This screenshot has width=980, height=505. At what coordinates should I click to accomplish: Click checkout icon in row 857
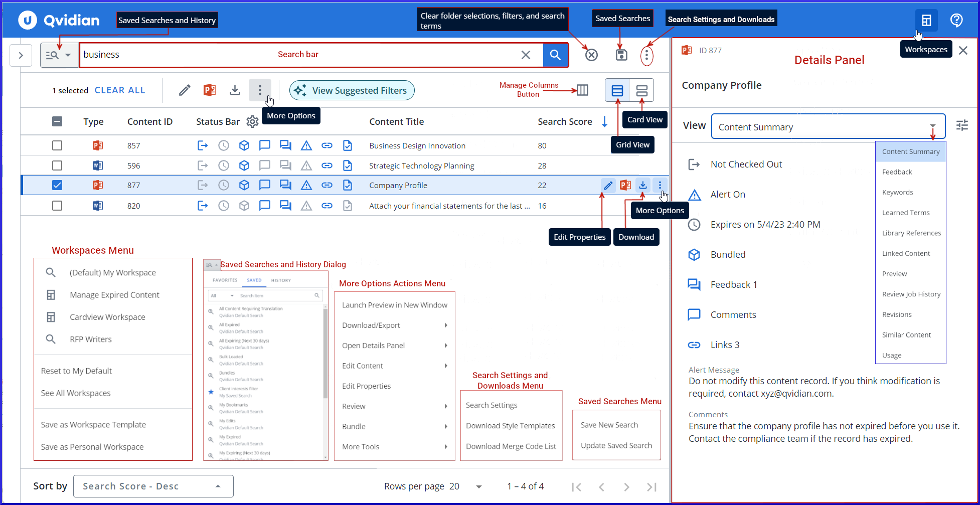tap(203, 145)
